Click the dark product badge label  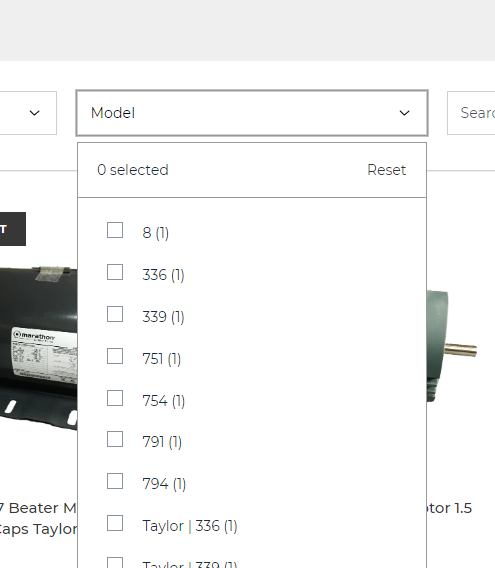(13, 229)
